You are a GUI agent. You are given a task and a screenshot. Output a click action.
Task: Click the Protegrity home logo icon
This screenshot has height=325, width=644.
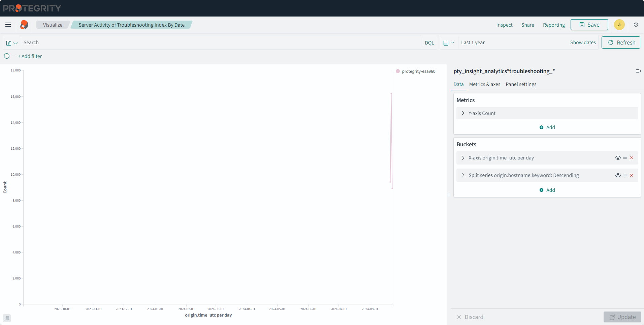pos(24,25)
